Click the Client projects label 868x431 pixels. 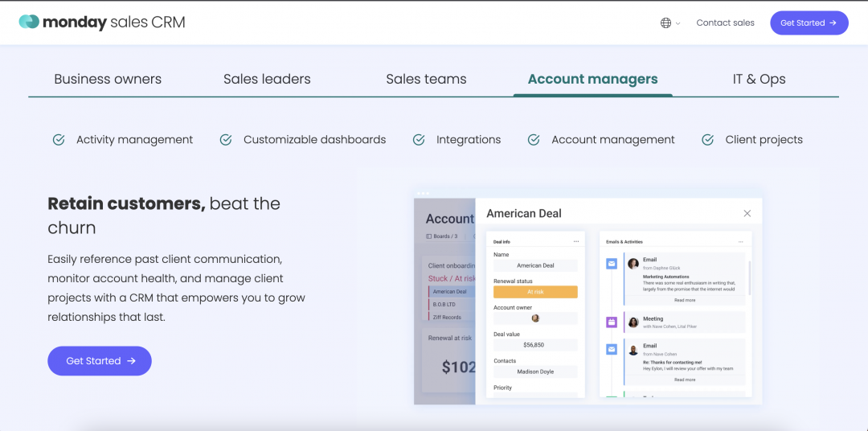(x=764, y=140)
